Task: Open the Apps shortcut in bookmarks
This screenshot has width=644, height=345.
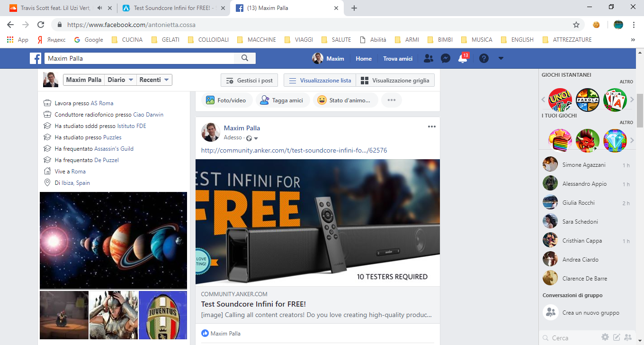Action: [18, 40]
